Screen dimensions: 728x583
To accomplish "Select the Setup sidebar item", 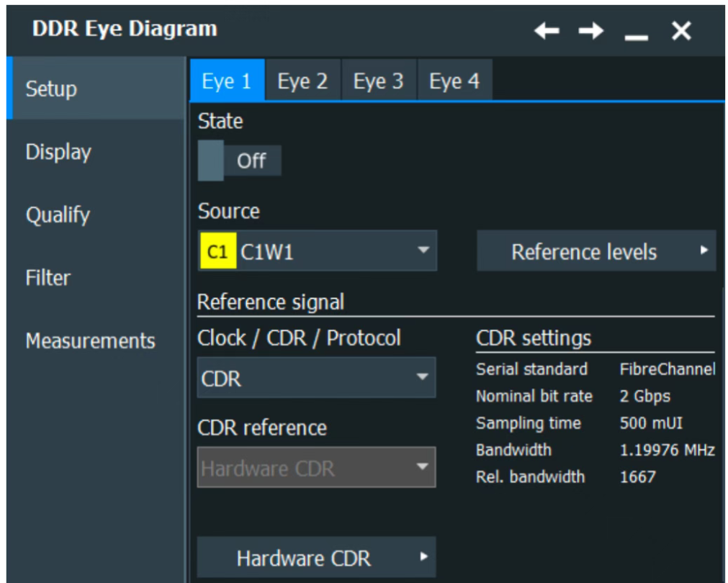I will (x=96, y=89).
